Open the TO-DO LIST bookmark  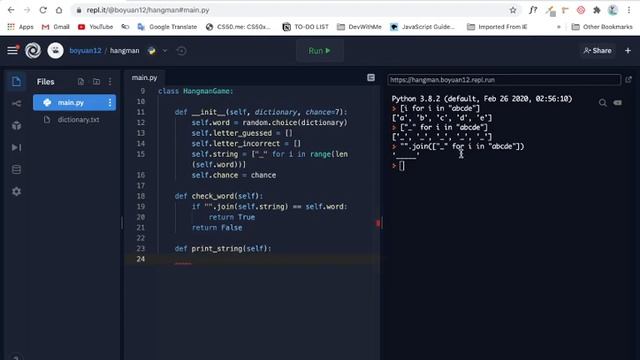point(306,27)
